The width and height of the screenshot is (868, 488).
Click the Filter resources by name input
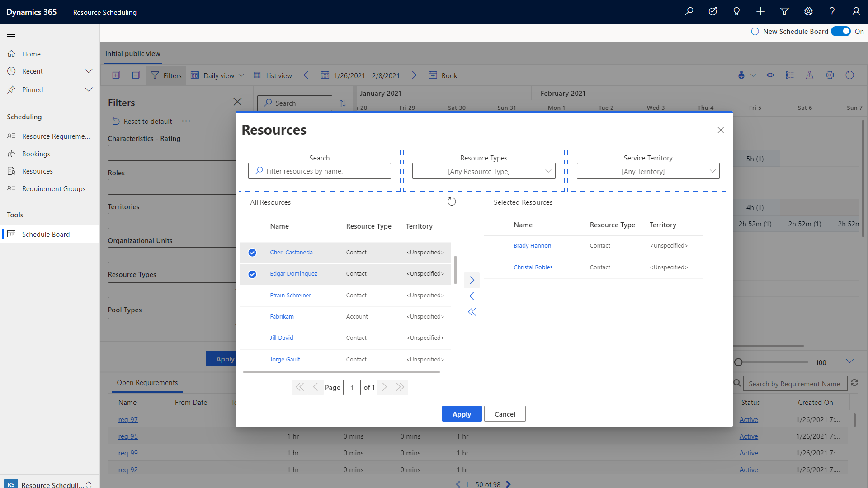(x=320, y=170)
